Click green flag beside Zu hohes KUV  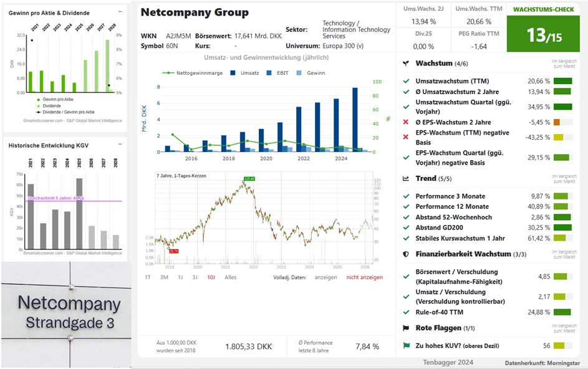coord(406,346)
